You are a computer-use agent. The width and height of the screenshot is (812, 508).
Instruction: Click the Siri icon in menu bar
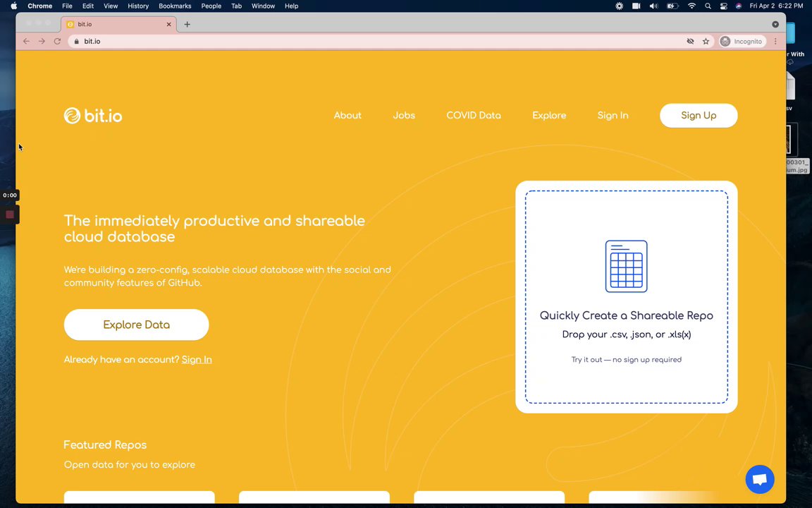click(739, 6)
